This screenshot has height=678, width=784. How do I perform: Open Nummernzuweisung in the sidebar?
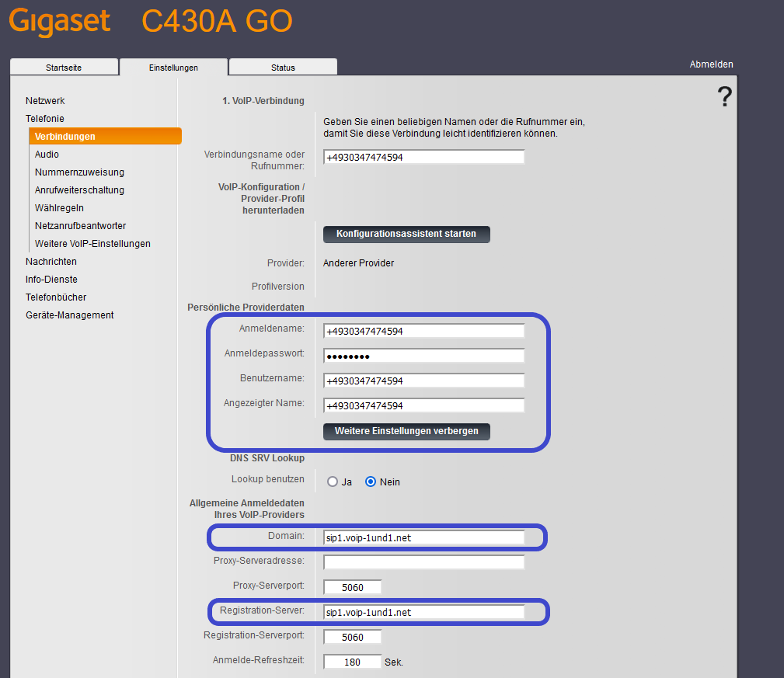pos(79,172)
